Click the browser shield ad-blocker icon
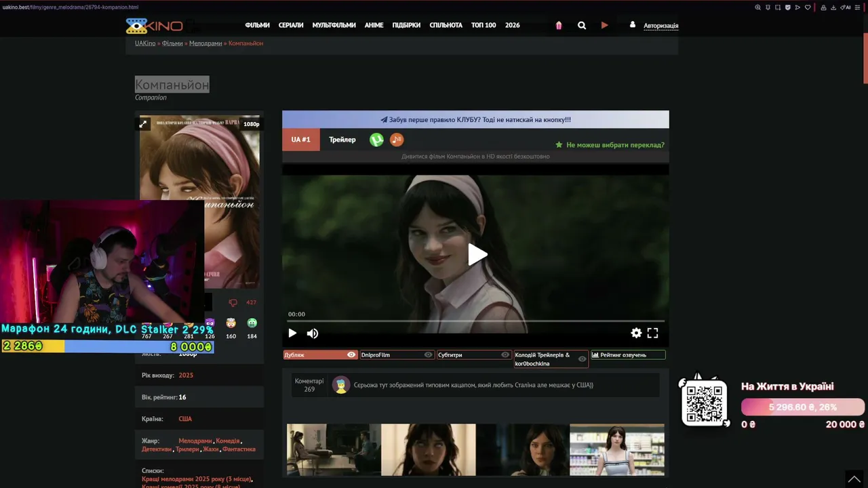Viewport: 868px width, 488px height. (787, 7)
